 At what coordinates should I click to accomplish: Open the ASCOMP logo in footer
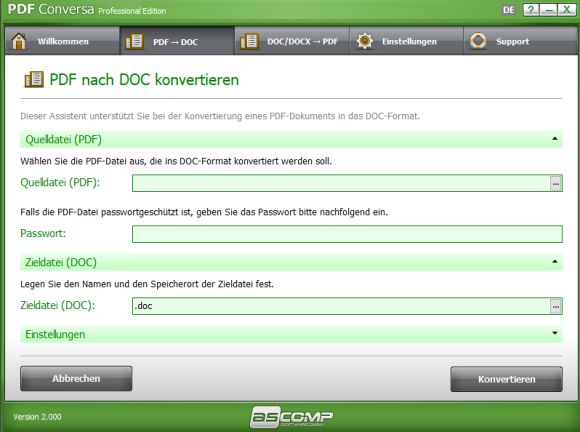click(291, 417)
